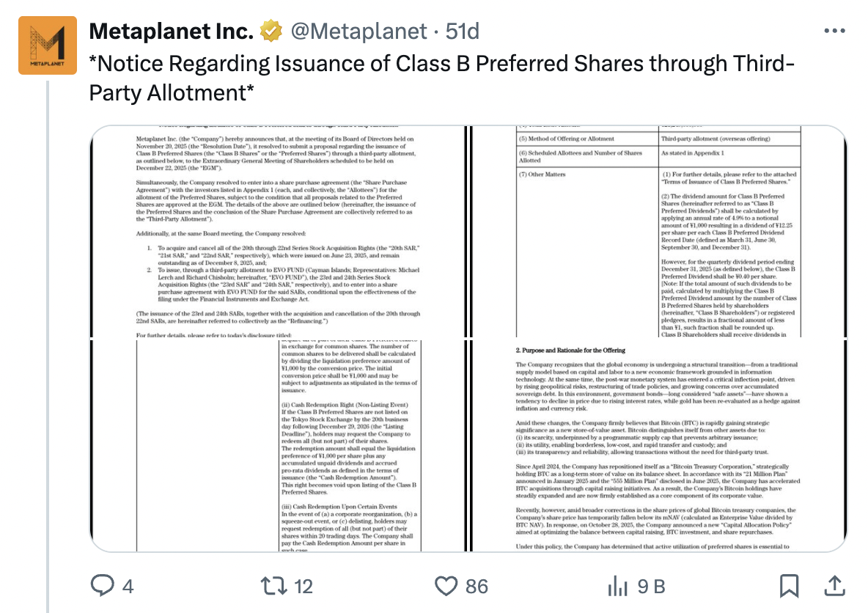Open the top-left document image

pyautogui.click(x=277, y=232)
